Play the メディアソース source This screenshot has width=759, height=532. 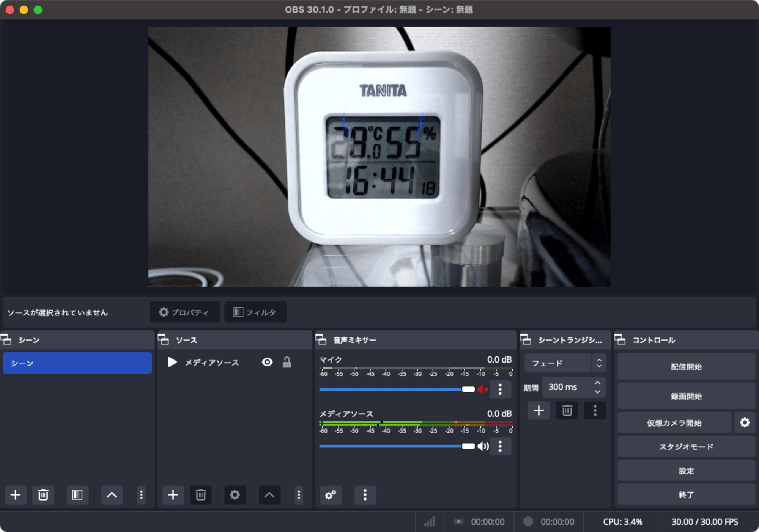coord(172,362)
